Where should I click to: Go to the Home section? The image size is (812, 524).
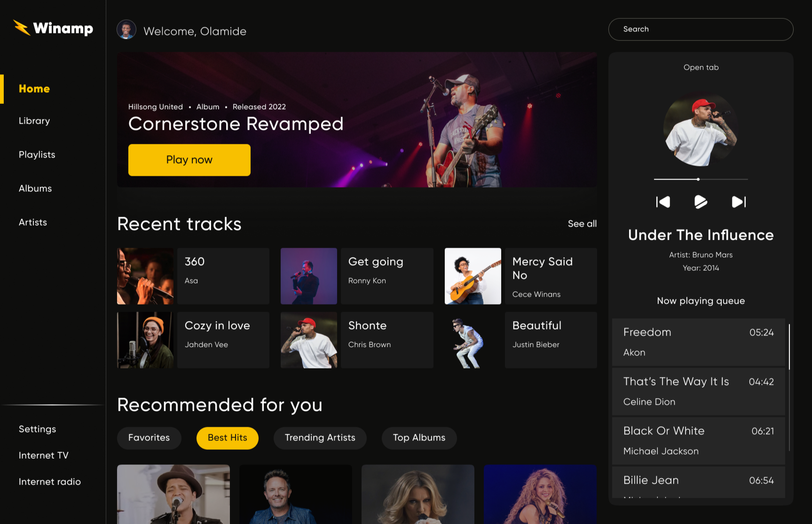coord(34,89)
